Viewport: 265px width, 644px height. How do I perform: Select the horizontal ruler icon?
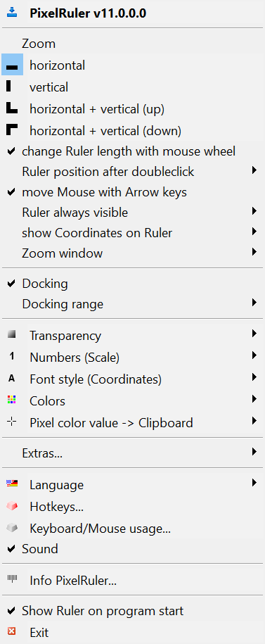tap(12, 65)
